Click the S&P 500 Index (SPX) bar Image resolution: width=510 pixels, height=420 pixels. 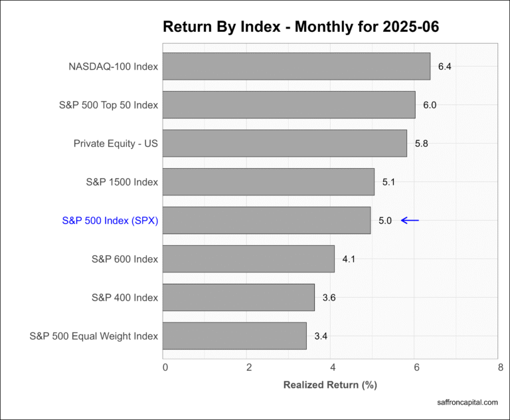click(267, 221)
